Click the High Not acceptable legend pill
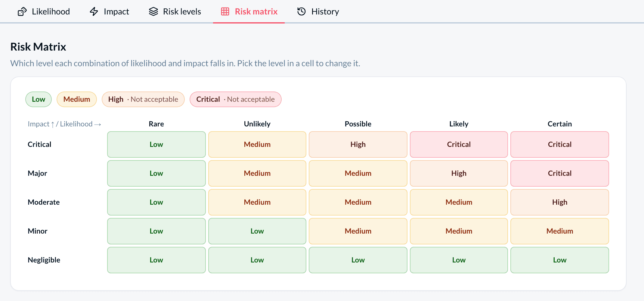This screenshot has height=301, width=644. click(143, 99)
